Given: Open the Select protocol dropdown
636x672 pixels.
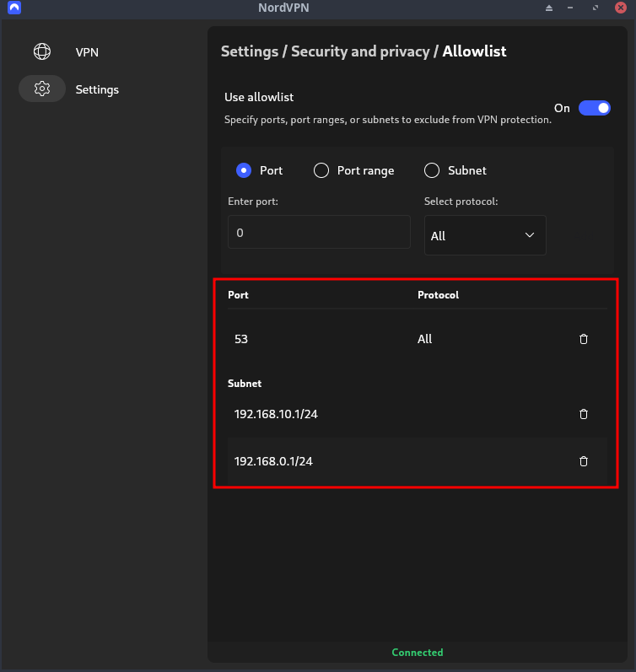Looking at the screenshot, I should (x=484, y=235).
